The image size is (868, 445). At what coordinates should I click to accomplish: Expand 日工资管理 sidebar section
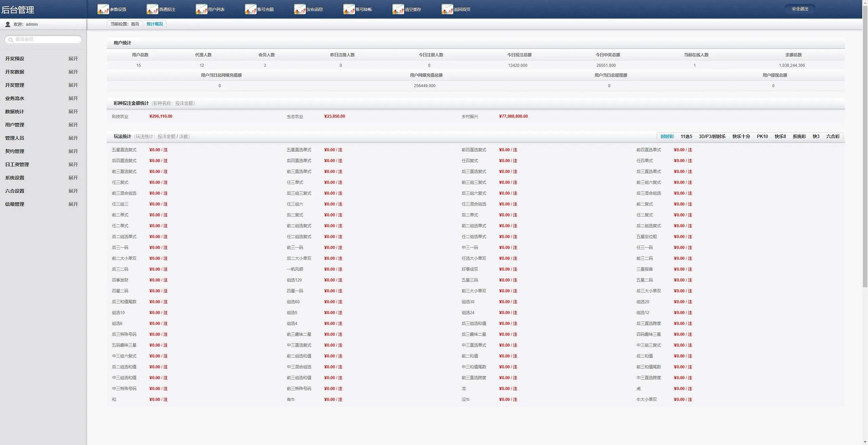coord(73,165)
